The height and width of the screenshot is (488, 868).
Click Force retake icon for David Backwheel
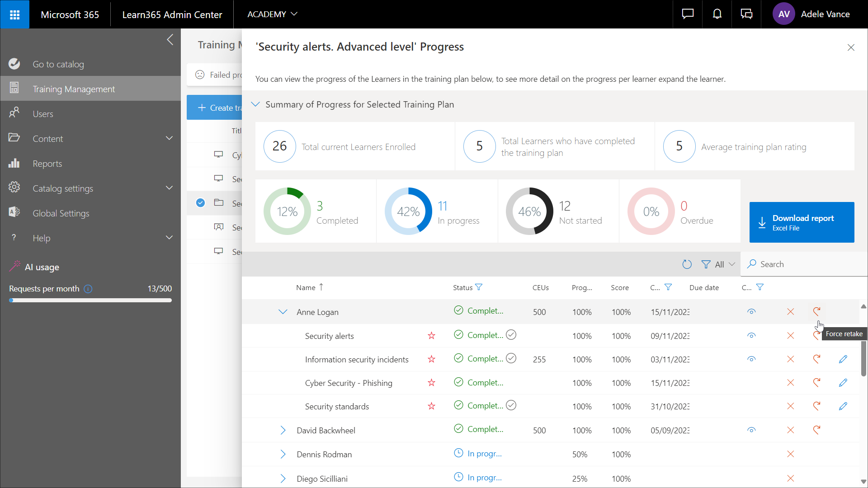click(816, 430)
